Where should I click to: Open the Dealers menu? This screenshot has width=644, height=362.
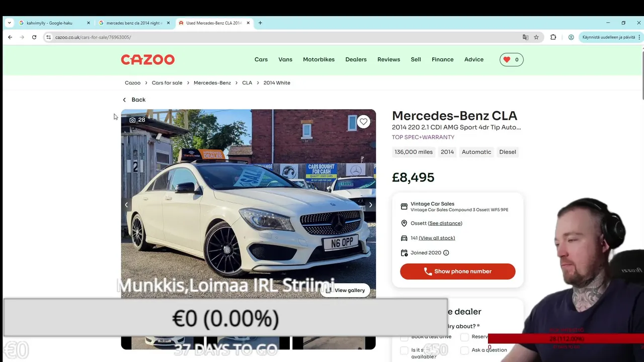point(356,59)
